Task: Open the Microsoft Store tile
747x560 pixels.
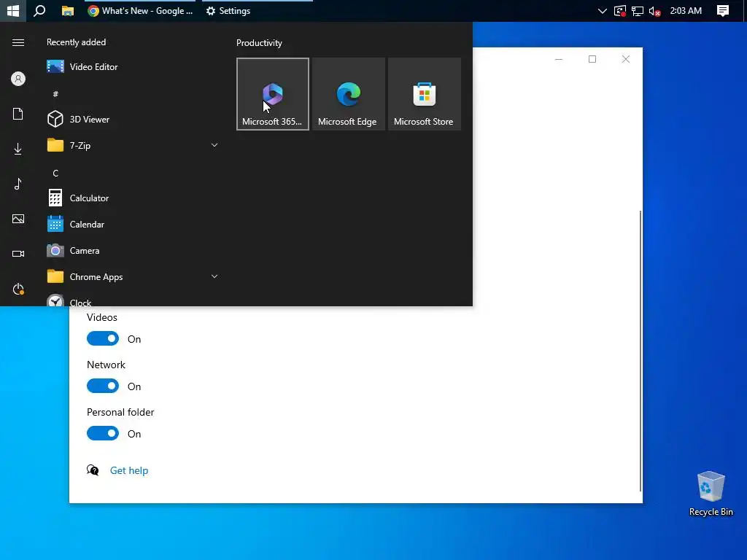Action: tap(424, 94)
